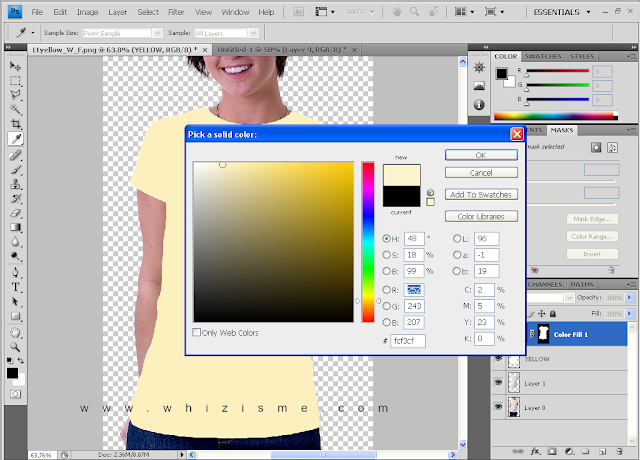Click the Color Fill 1 layer mask thumbnail
The height and width of the screenshot is (460, 640).
tap(543, 334)
